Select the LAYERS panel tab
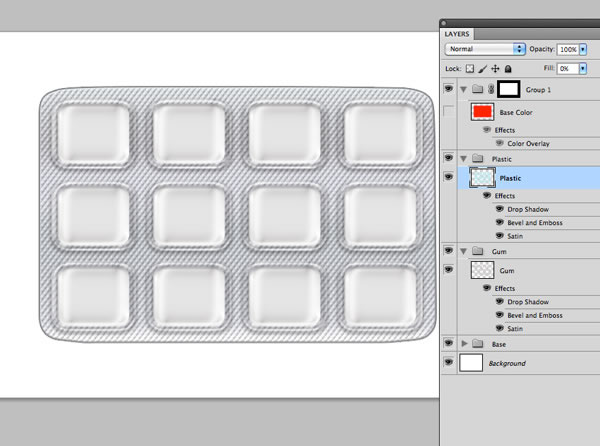Screen dimensions: 600x446 pyautogui.click(x=457, y=34)
